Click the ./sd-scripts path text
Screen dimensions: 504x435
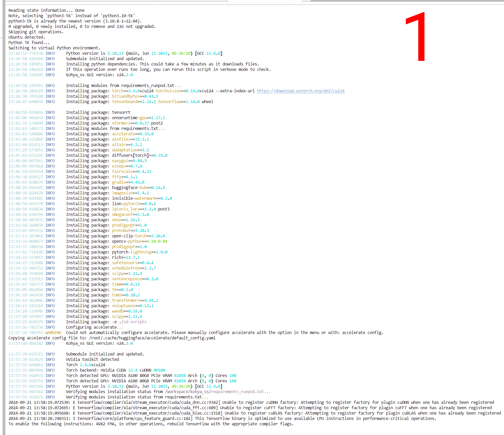133,322
